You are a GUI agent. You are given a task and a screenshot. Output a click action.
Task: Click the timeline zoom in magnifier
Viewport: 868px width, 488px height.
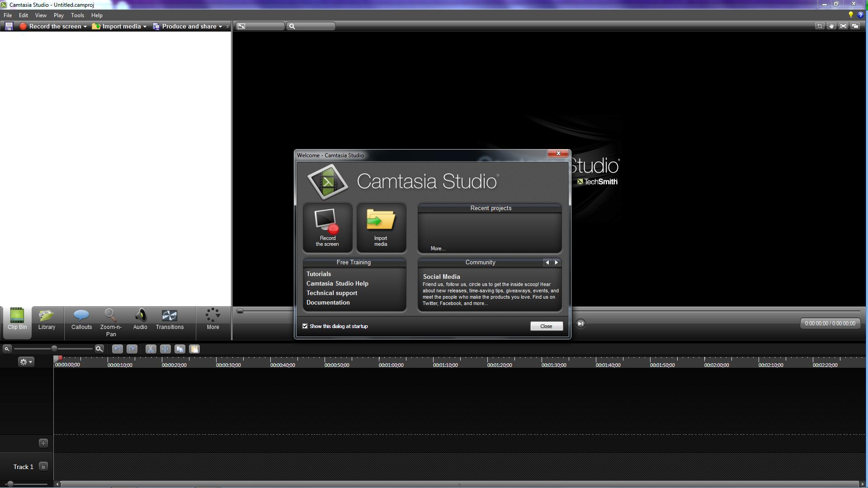click(99, 349)
